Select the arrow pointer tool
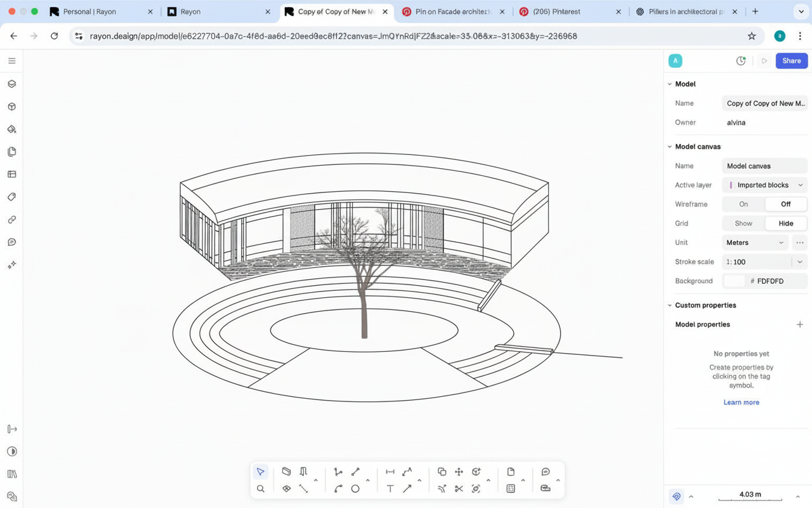The height and width of the screenshot is (508, 812). [x=261, y=472]
